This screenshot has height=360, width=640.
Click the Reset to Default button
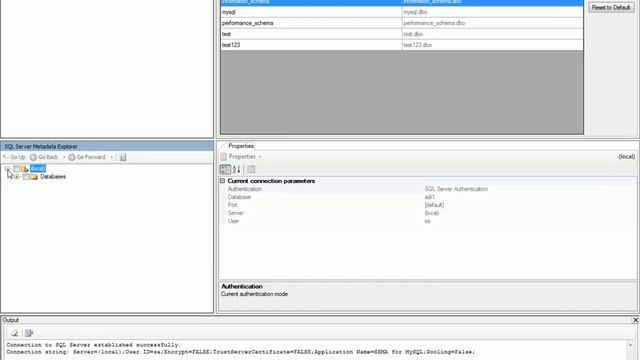click(x=611, y=8)
